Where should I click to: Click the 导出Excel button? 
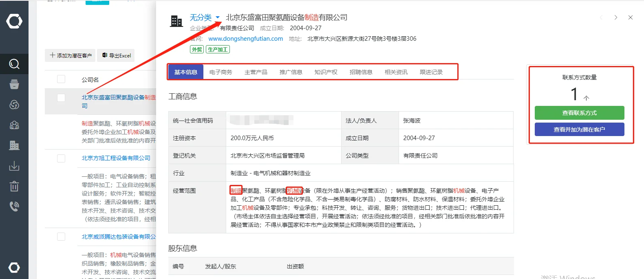[116, 55]
